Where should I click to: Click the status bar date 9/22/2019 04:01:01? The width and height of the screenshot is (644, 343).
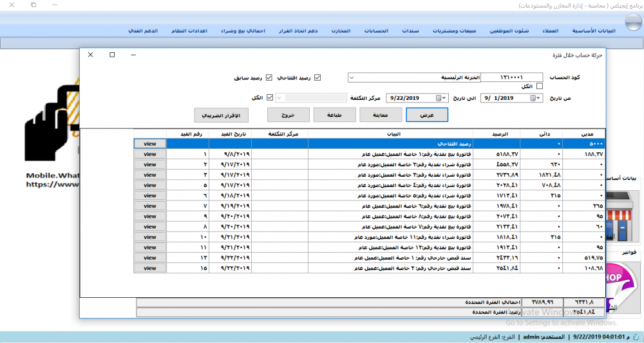coord(601,337)
